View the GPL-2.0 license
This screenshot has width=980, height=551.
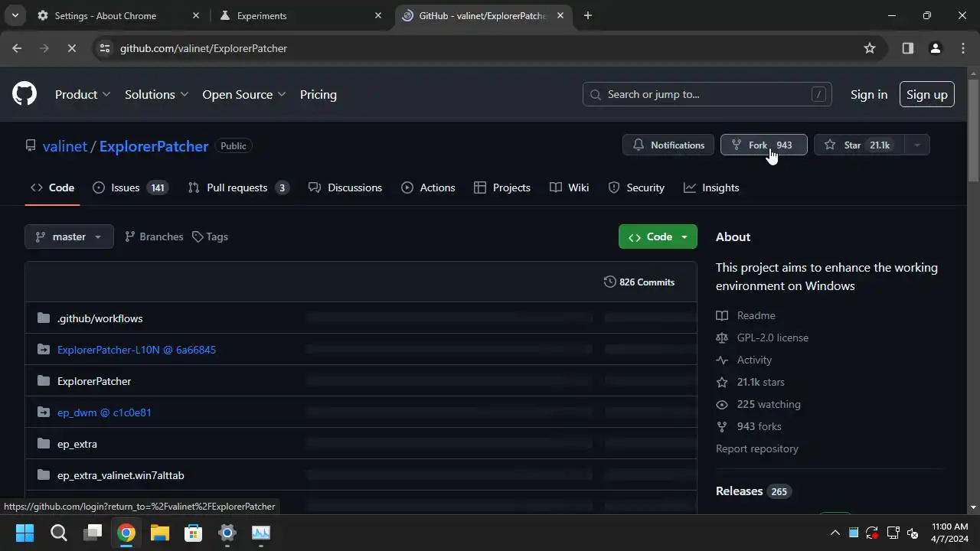point(762,337)
